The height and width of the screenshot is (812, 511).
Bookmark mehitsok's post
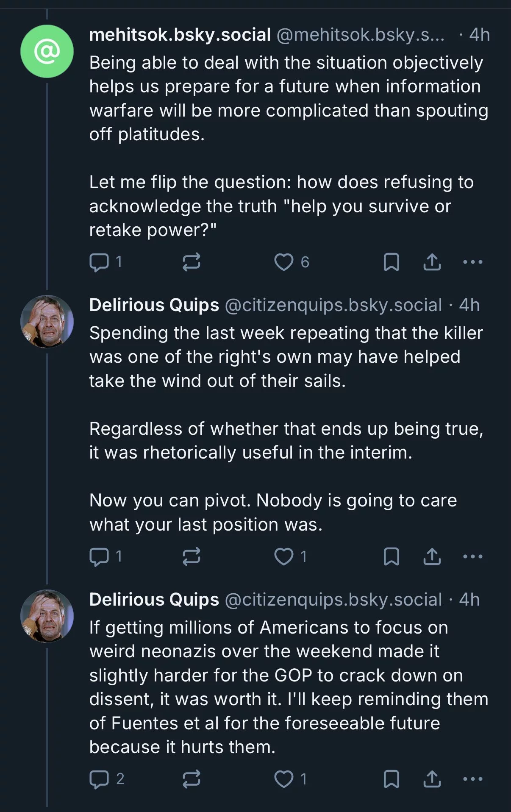[391, 262]
